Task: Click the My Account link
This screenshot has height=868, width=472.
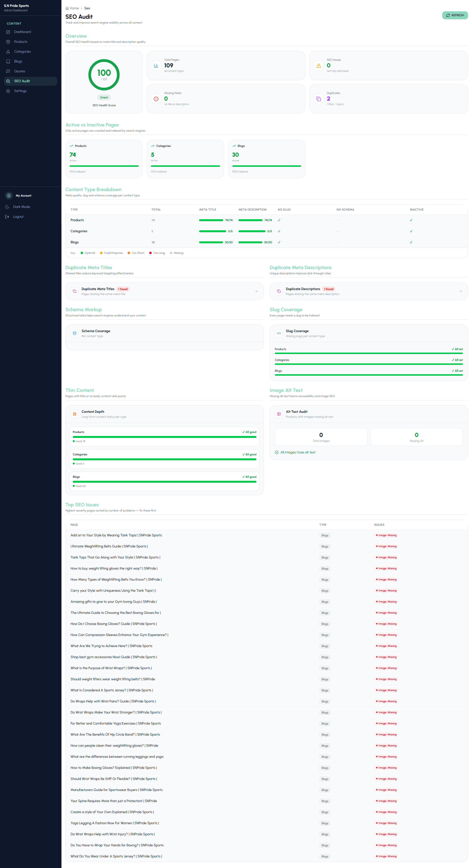Action: [23, 195]
